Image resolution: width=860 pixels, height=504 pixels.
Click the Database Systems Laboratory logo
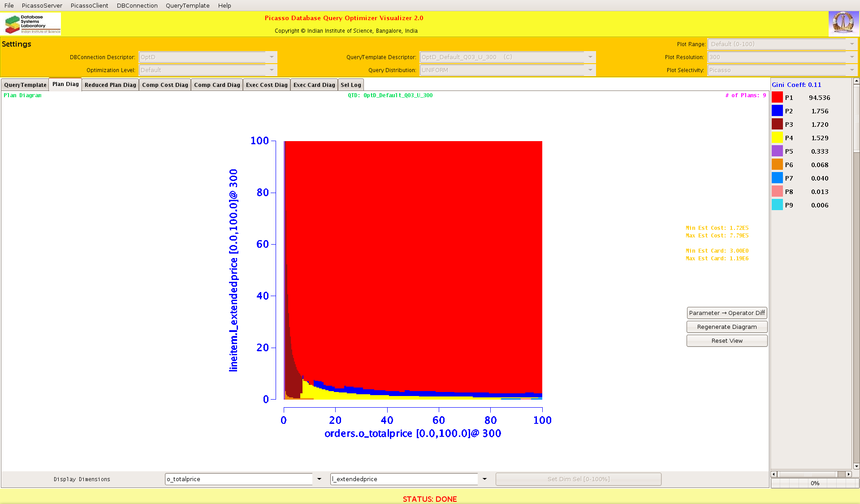click(32, 24)
